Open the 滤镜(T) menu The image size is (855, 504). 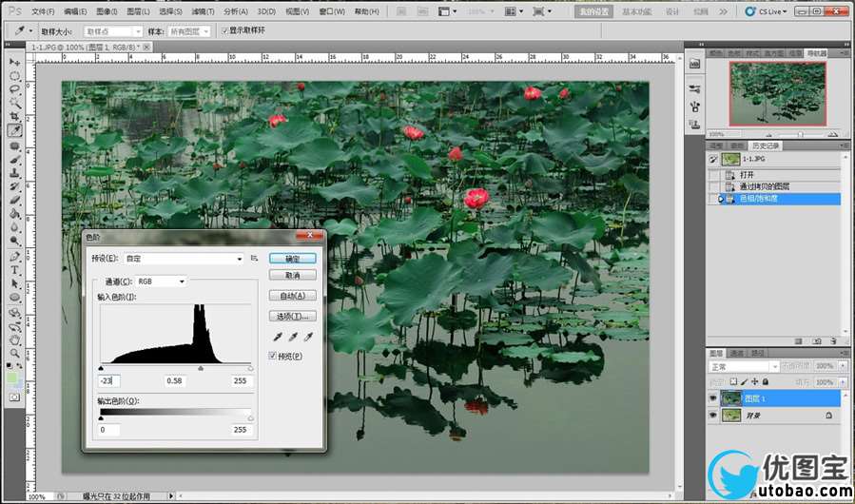[x=203, y=11]
